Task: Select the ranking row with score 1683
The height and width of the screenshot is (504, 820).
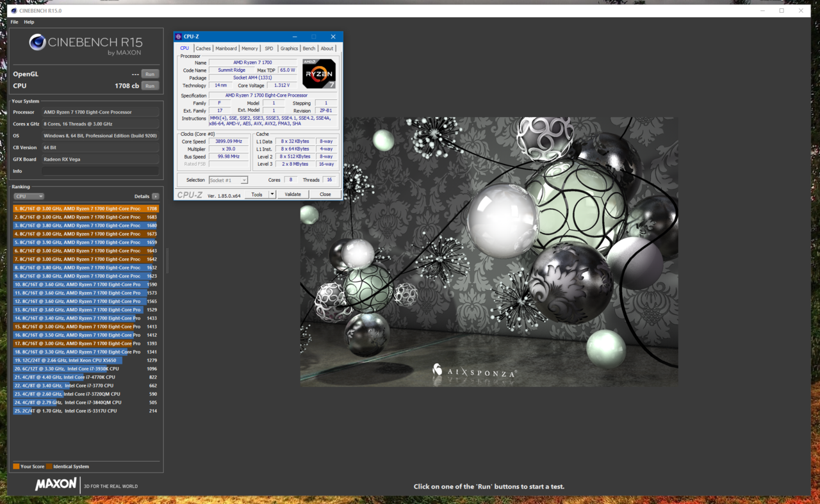Action: point(86,217)
